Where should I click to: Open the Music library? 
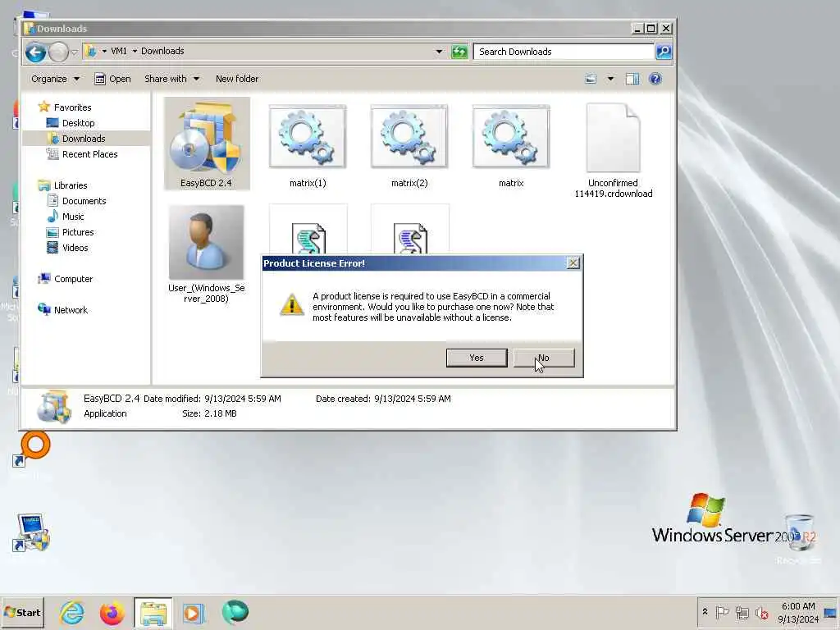[73, 217]
